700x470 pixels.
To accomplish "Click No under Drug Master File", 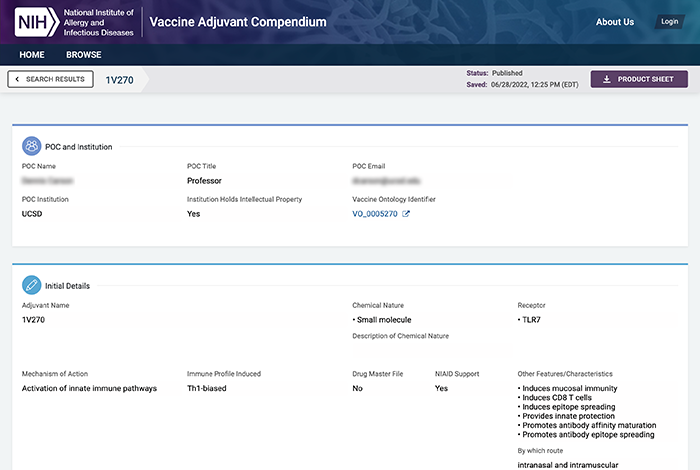I will (x=357, y=388).
